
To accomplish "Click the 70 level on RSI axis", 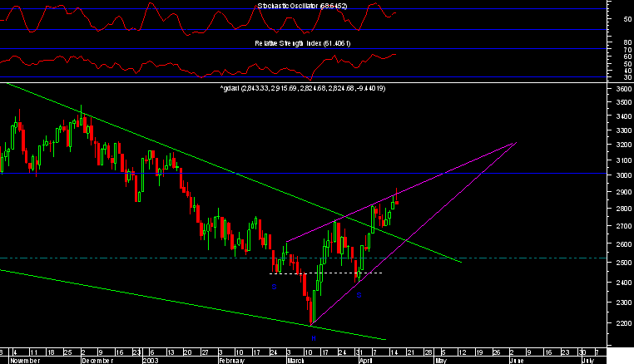I will 627,50.
